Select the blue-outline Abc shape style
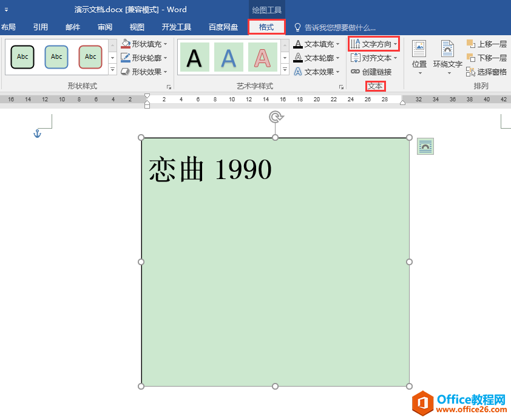511x420 pixels. click(56, 57)
